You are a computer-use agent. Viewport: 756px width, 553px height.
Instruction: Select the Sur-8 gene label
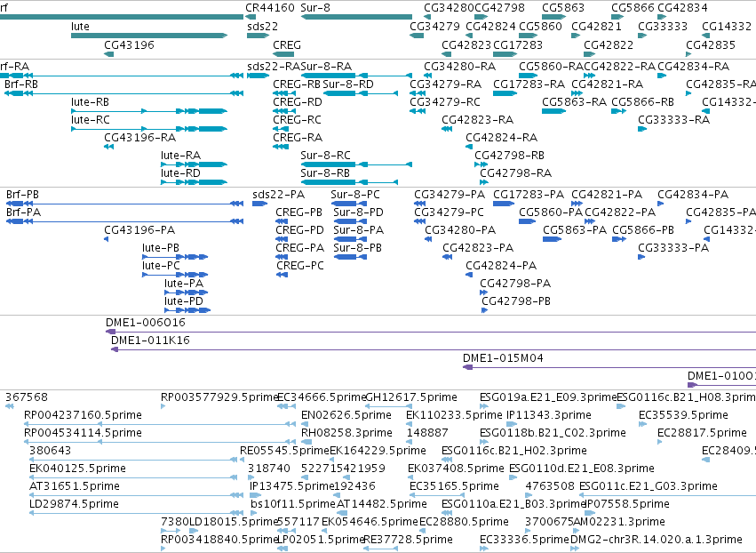pyautogui.click(x=315, y=8)
